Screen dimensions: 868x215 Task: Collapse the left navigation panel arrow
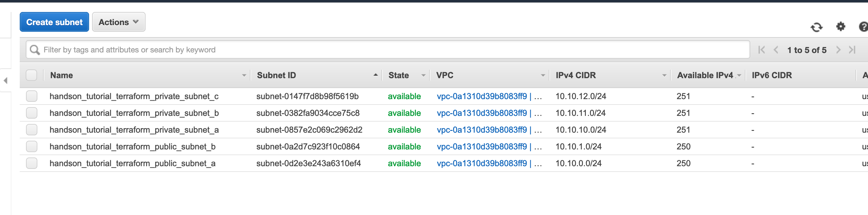[x=5, y=80]
